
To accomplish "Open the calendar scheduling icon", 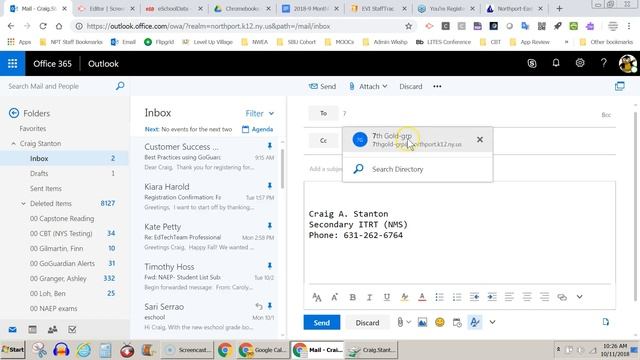I will click(x=457, y=322).
